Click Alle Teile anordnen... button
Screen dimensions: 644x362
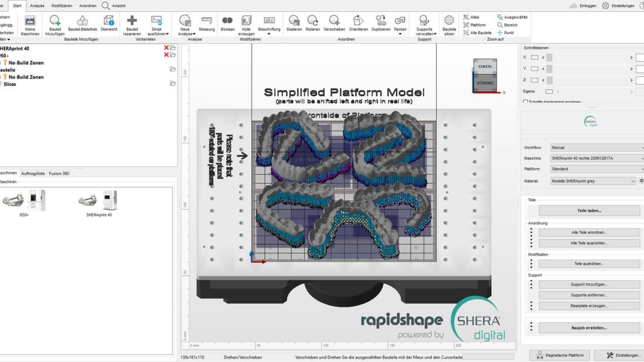[x=589, y=232]
